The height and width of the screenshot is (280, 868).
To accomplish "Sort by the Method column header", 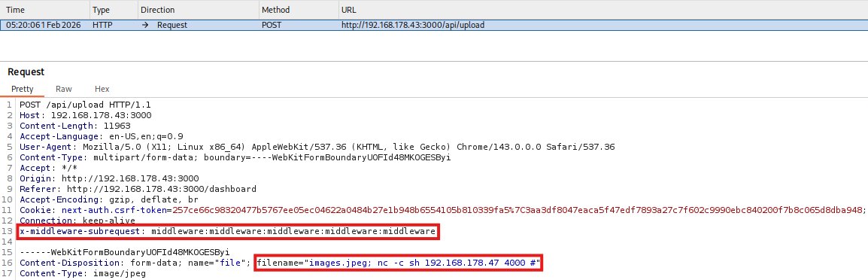I will click(x=299, y=10).
